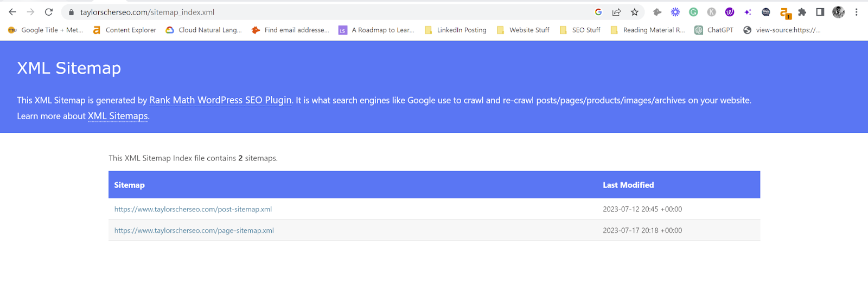The image size is (868, 305).
Task: Open the post-sitemap.xml link
Action: 193,209
